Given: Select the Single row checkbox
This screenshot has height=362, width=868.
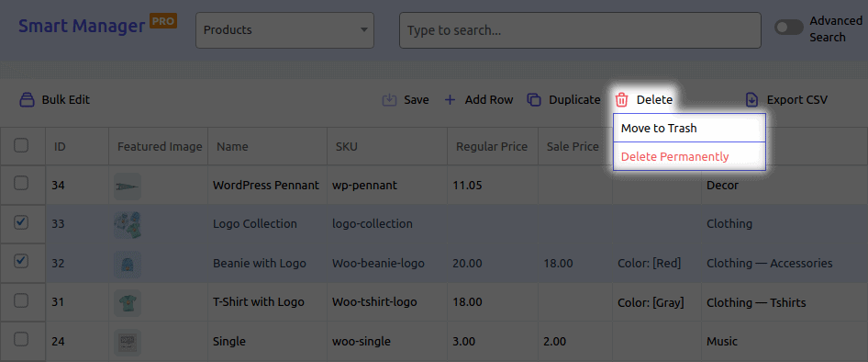Looking at the screenshot, I should point(21,339).
